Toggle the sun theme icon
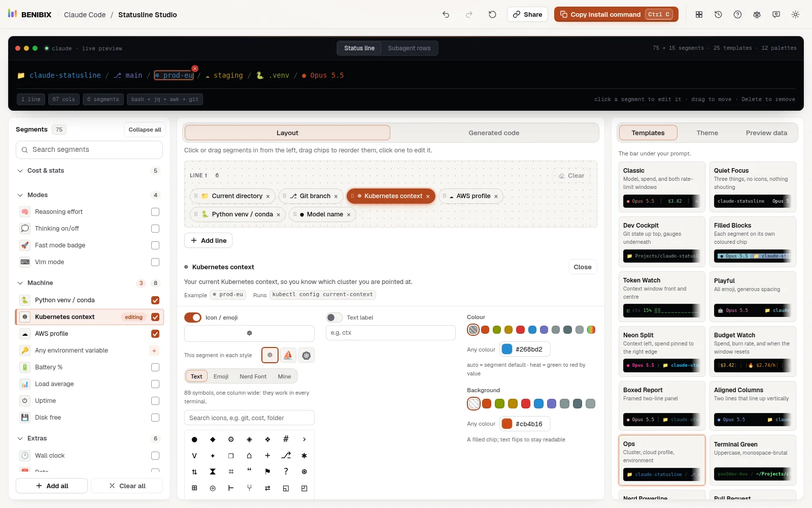812x508 pixels. (795, 15)
